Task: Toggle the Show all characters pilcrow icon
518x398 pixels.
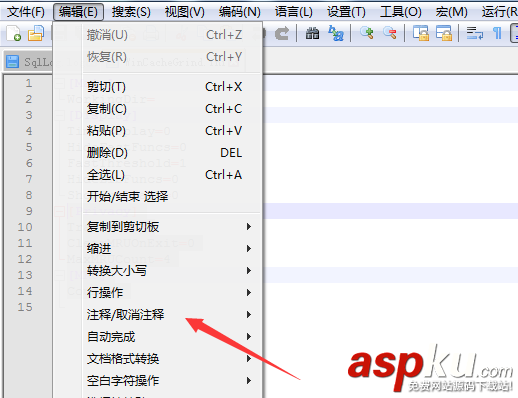Action: tap(497, 33)
